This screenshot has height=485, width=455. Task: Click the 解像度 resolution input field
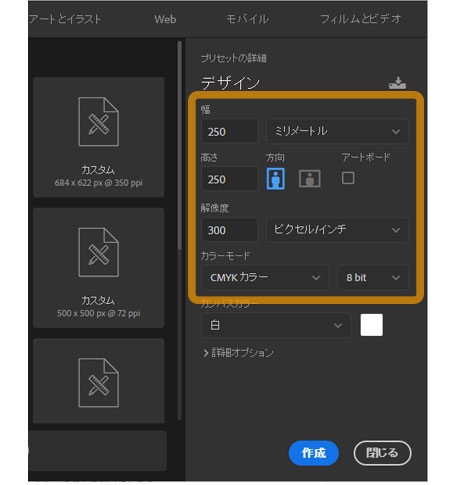click(229, 230)
